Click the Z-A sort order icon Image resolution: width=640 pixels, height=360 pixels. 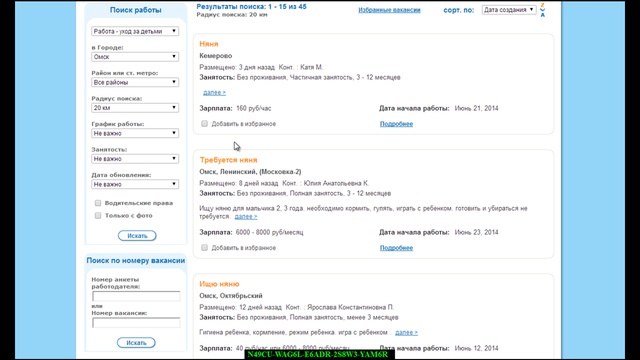click(542, 10)
